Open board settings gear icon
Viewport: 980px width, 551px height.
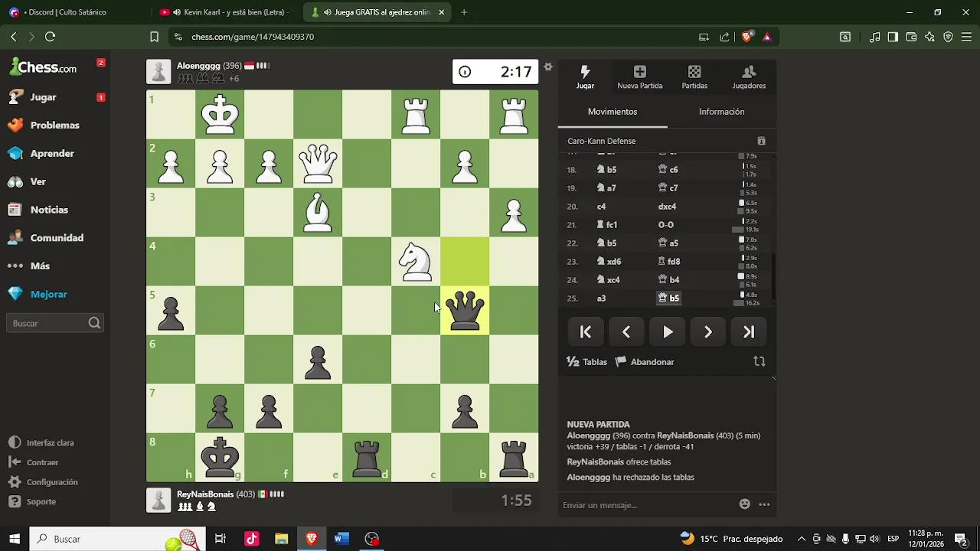(548, 67)
